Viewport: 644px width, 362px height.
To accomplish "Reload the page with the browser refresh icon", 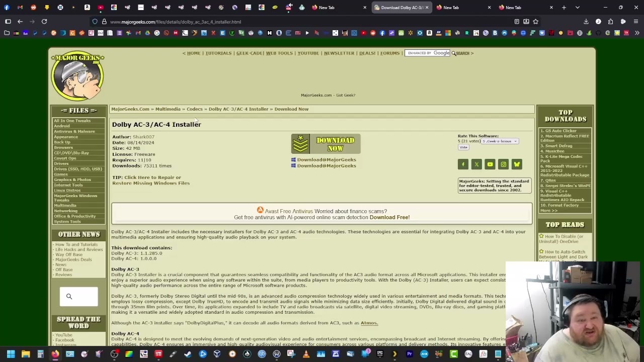I will coord(44,22).
